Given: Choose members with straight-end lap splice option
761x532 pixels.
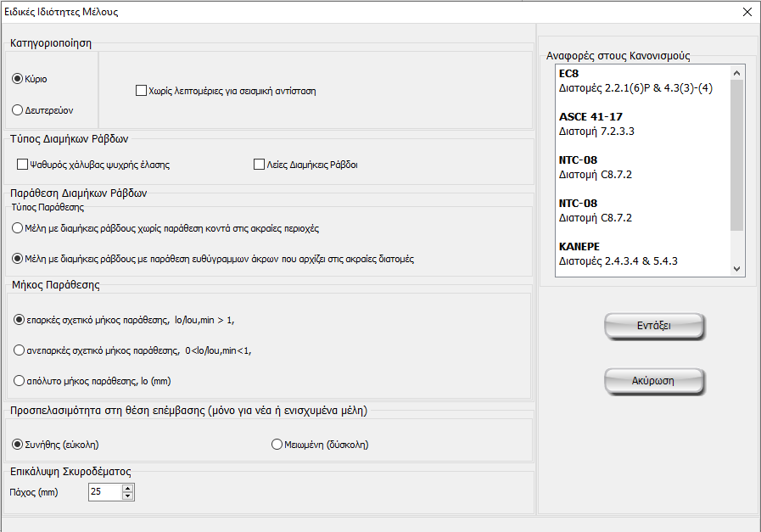Looking at the screenshot, I should [x=17, y=259].
